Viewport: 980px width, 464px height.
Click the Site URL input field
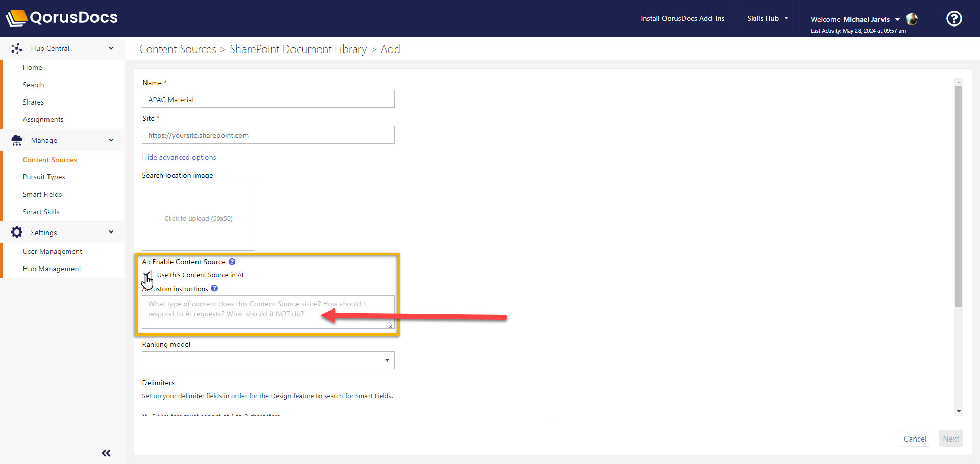[x=268, y=135]
